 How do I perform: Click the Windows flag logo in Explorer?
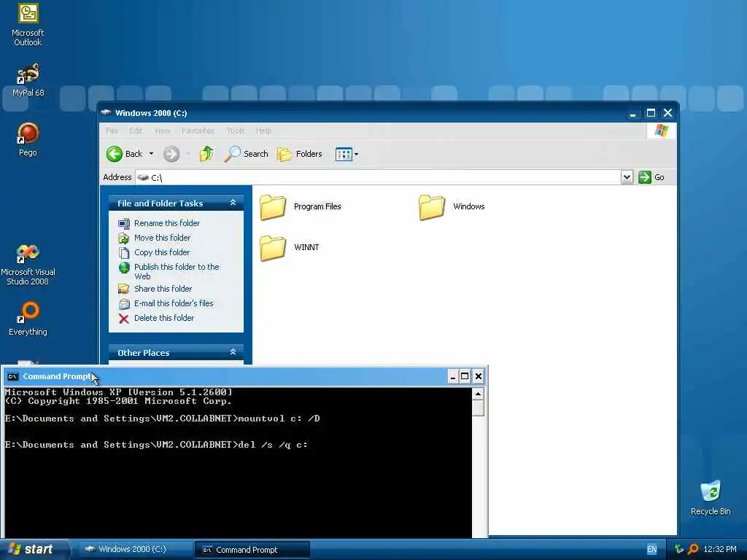[x=661, y=131]
